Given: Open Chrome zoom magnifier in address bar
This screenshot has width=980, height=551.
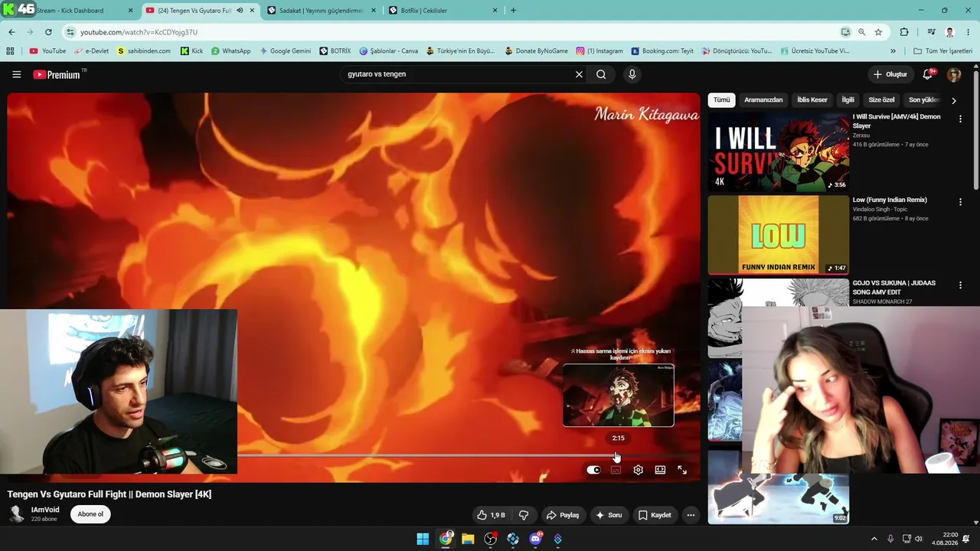Looking at the screenshot, I should tap(862, 32).
